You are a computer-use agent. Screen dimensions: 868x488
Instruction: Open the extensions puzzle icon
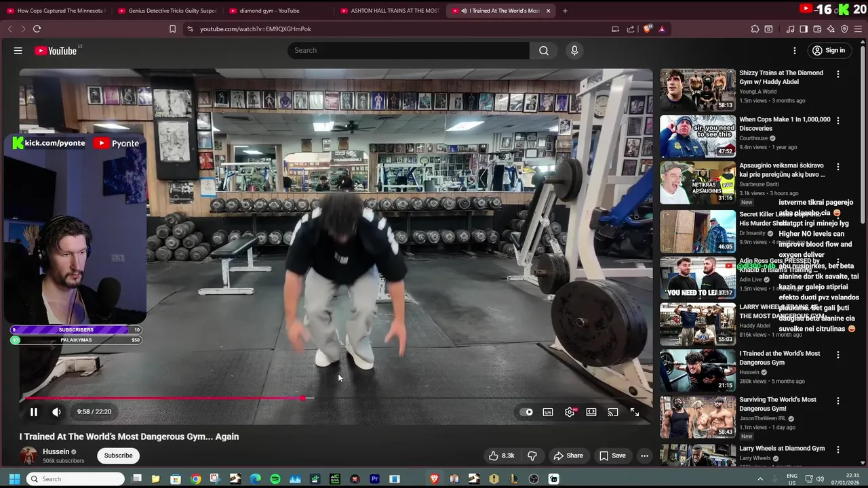(x=755, y=29)
